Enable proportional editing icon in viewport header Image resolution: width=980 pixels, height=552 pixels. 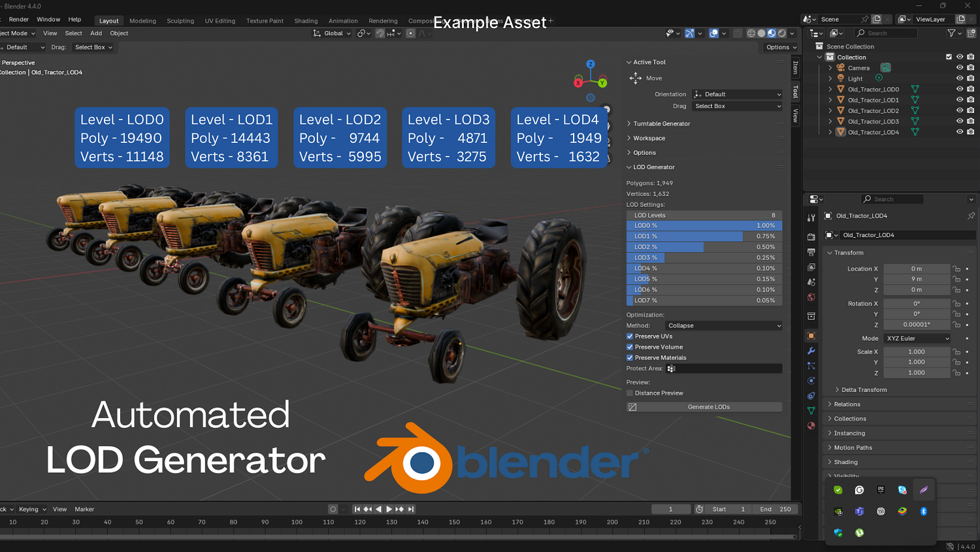410,33
